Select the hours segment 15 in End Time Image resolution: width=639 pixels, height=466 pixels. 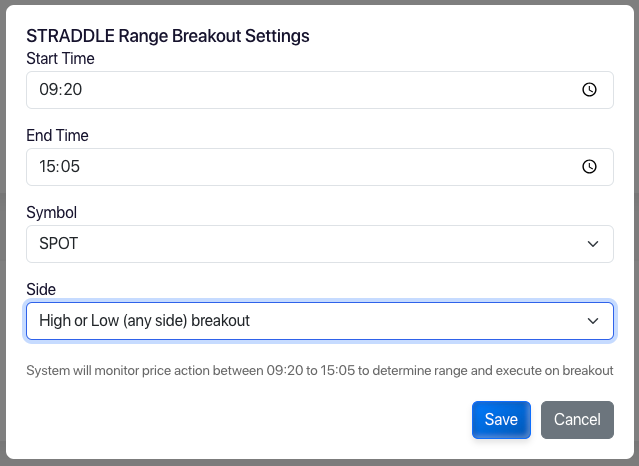pos(48,167)
